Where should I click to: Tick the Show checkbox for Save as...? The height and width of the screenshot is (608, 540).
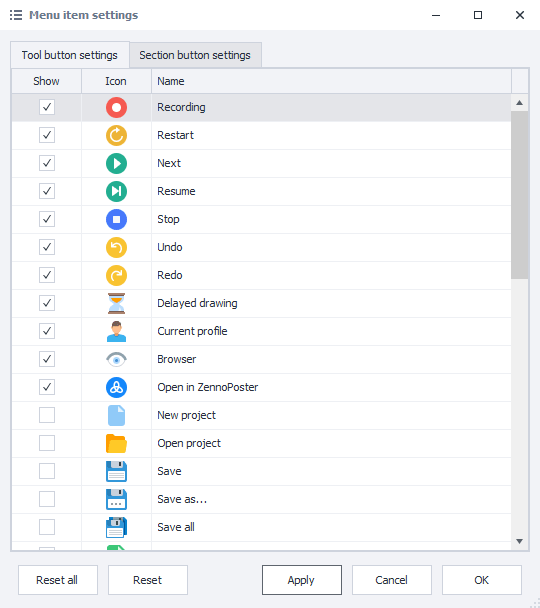tap(47, 499)
